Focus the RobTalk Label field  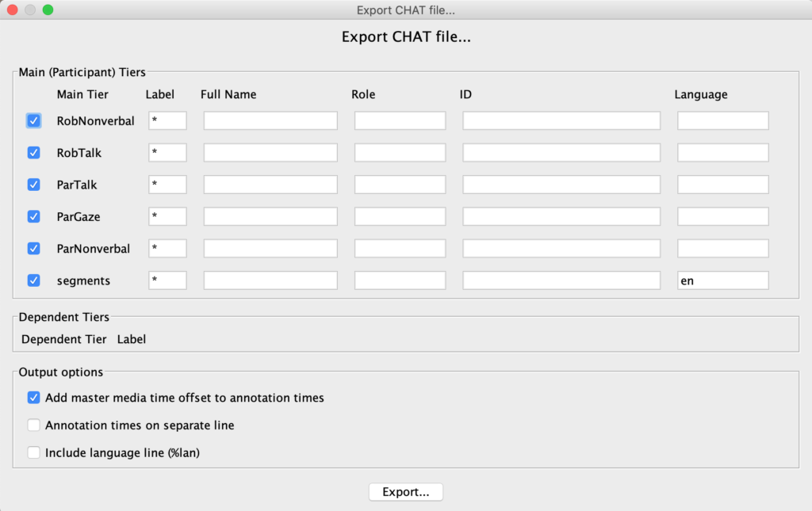[167, 153]
